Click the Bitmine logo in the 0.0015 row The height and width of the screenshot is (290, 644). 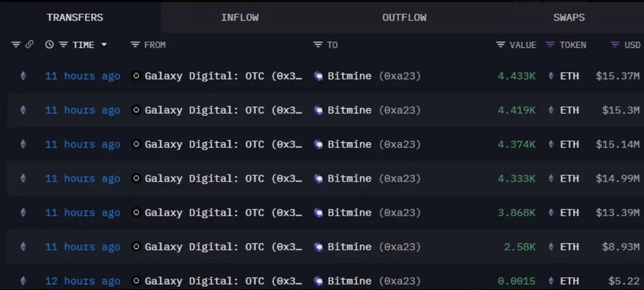point(319,281)
